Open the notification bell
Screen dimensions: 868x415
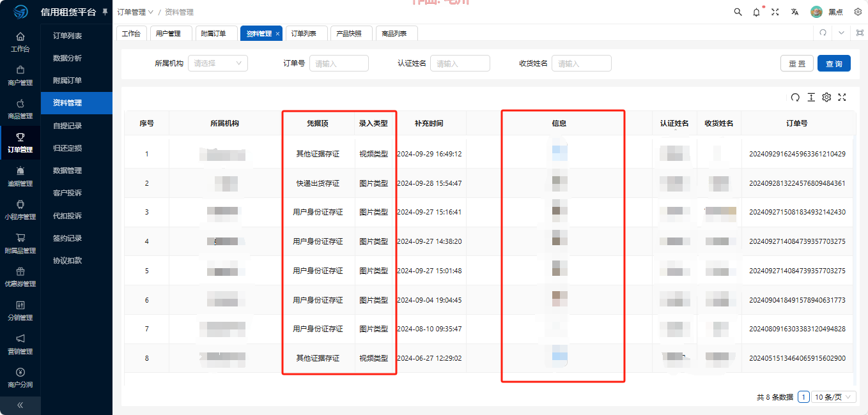click(x=756, y=12)
